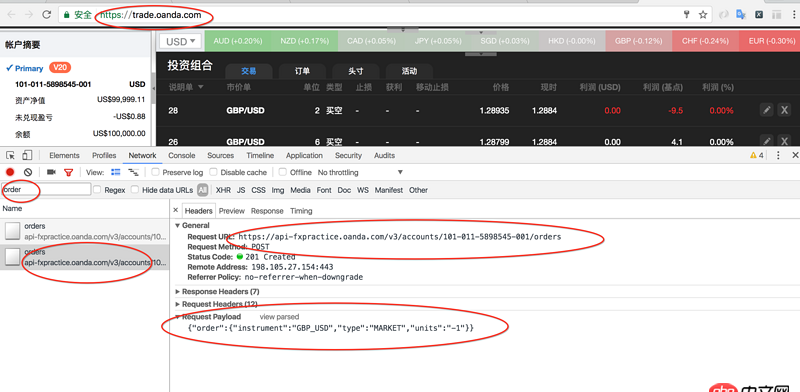
Task: Expand Request Headers (12)
Action: 178,304
